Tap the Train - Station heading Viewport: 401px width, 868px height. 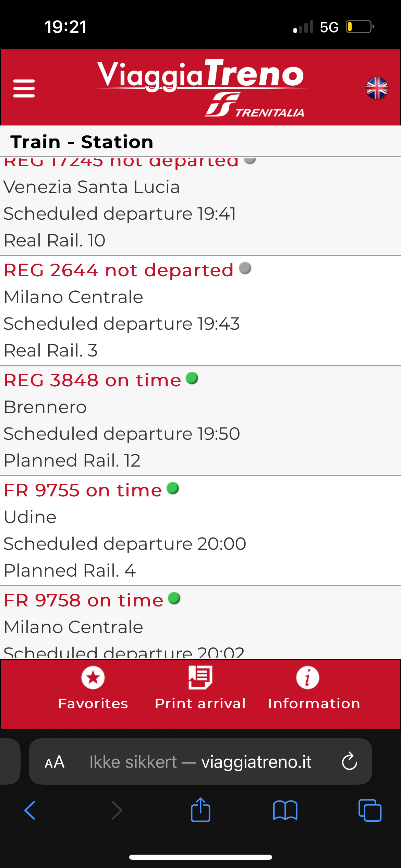tap(82, 142)
